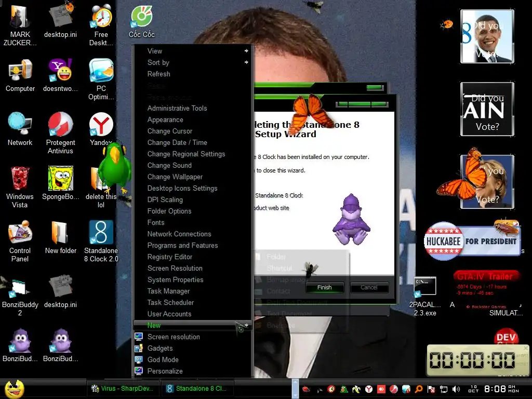Viewport: 532px width, 399px height.
Task: Open Registry Editor from context menu
Action: pyautogui.click(x=193, y=257)
